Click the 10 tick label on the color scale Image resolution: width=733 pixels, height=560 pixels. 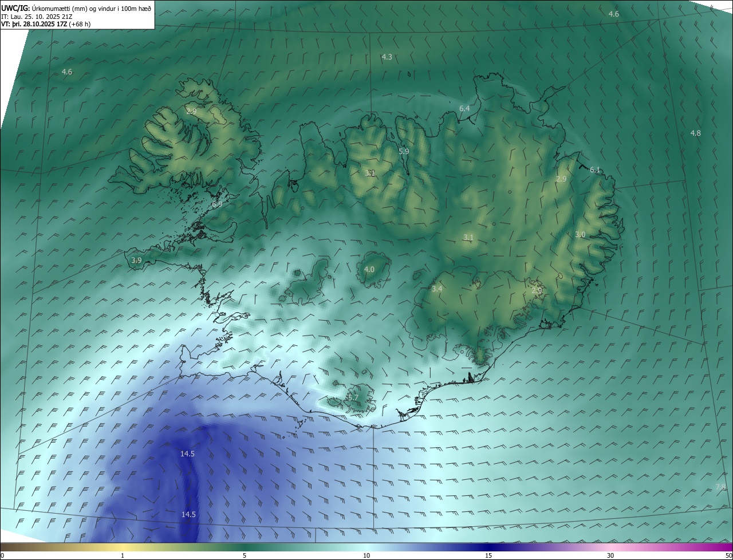(366, 555)
